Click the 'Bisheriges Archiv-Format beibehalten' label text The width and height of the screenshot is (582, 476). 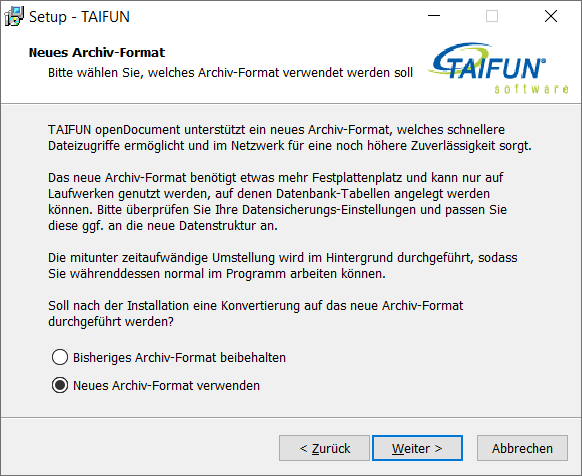coord(179,357)
